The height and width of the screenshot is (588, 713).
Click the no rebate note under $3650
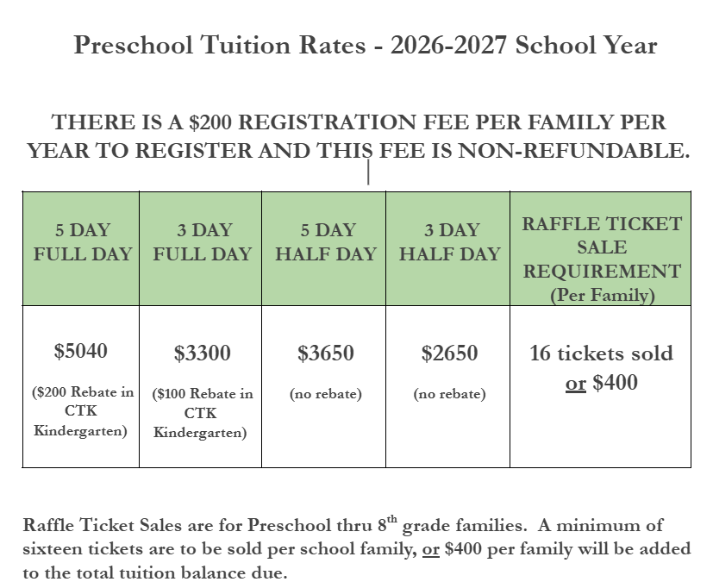pyautogui.click(x=326, y=394)
